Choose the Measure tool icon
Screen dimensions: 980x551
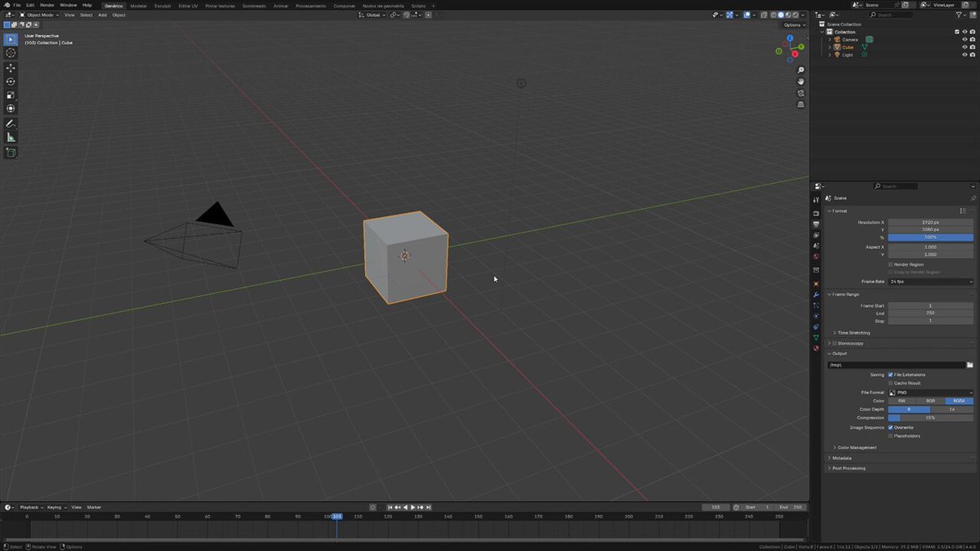[x=11, y=137]
